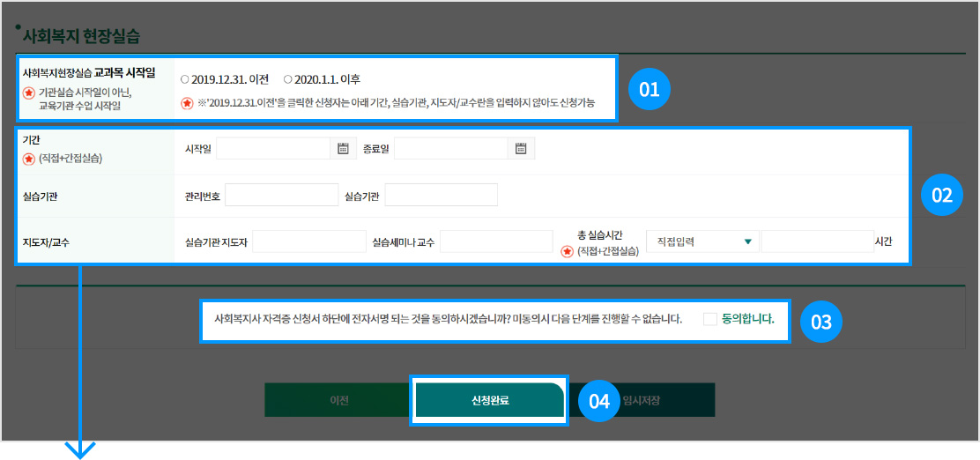Click the 실습기관 지도자 text field
The height and width of the screenshot is (460, 980).
(308, 241)
